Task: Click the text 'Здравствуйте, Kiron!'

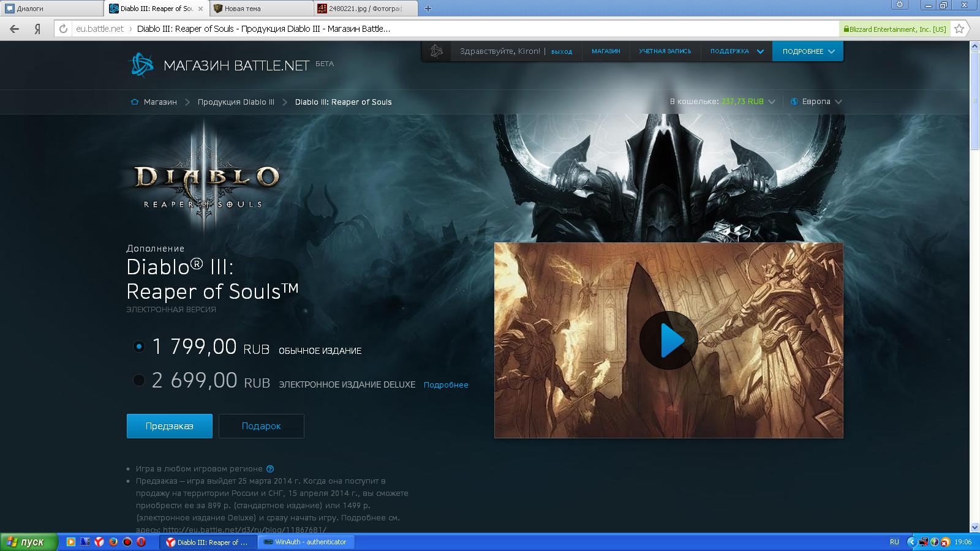Action: pos(500,51)
